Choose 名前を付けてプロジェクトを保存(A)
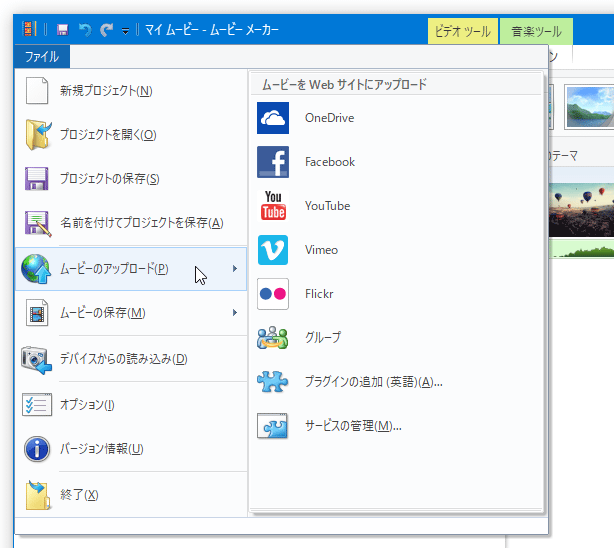 click(131, 223)
